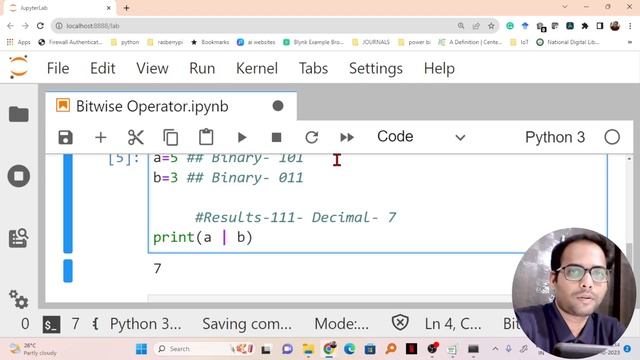The width and height of the screenshot is (640, 360).
Task: Open the View menu
Action: (x=152, y=68)
